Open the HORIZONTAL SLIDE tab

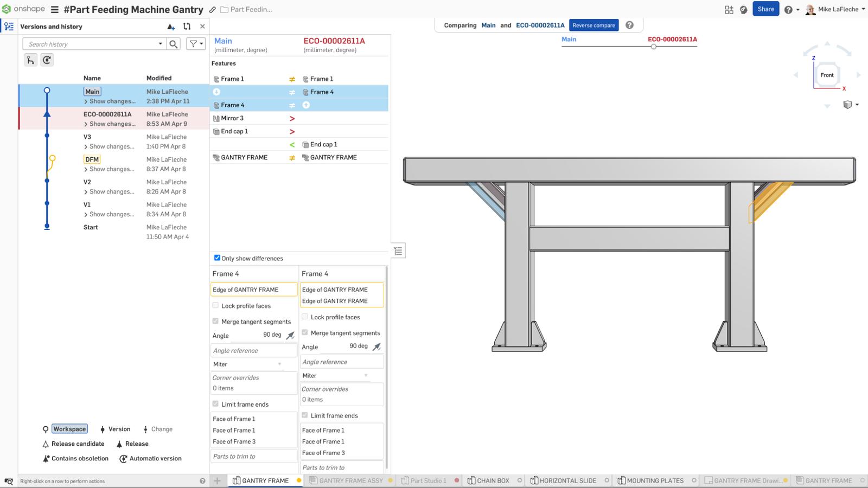click(563, 480)
